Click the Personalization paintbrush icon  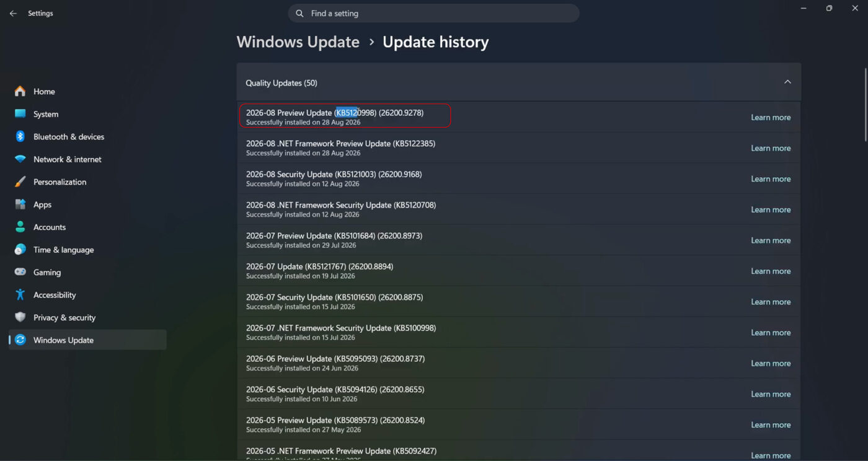click(20, 182)
